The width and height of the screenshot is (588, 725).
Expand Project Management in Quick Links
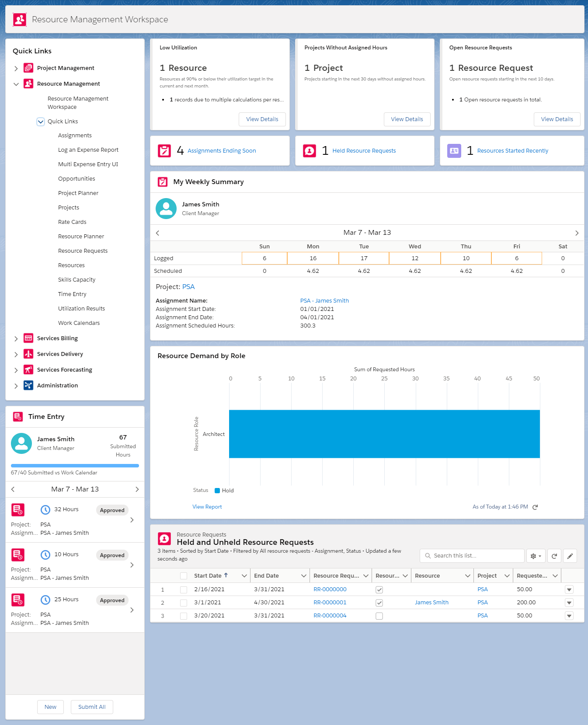[x=16, y=68]
